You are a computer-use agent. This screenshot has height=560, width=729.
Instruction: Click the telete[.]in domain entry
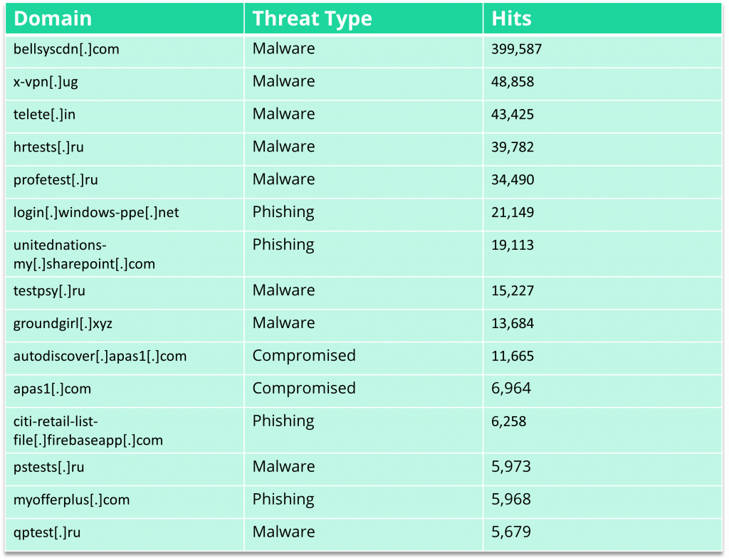[44, 115]
